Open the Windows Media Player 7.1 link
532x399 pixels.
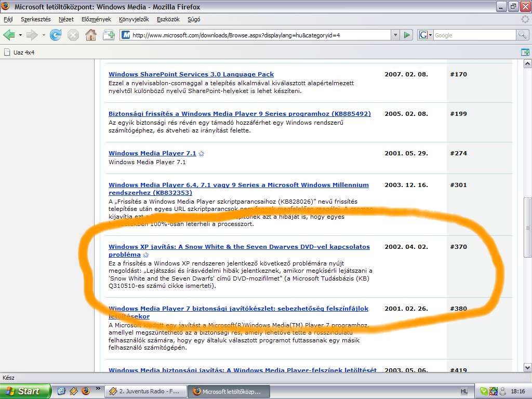pos(152,153)
